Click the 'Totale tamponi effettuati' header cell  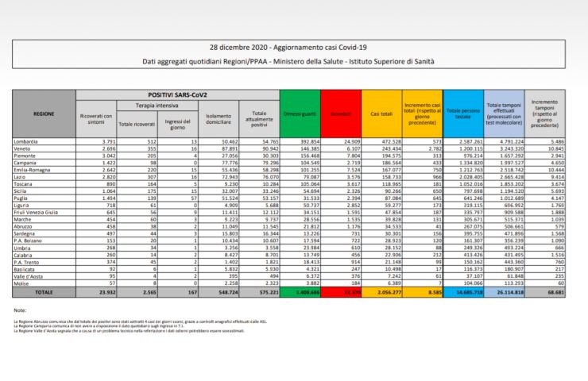504,114
